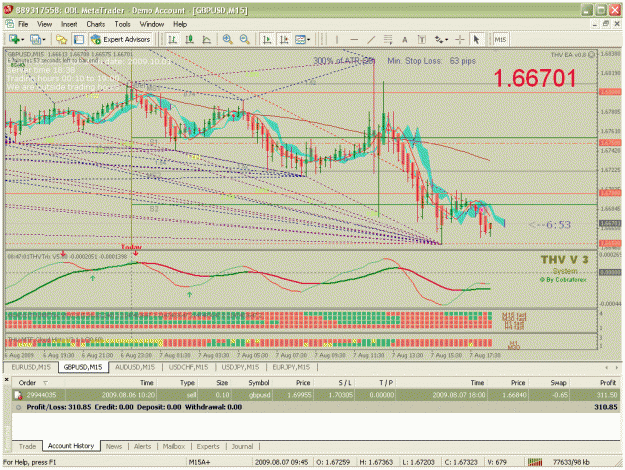The width and height of the screenshot is (625, 470).
Task: Switch to the AUDUSD,M15 chart tab
Action: (135, 367)
